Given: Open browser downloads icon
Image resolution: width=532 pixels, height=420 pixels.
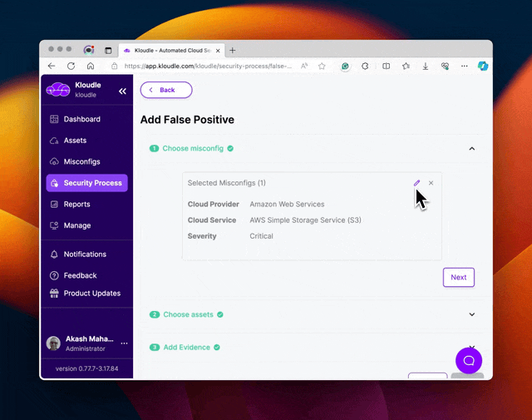Looking at the screenshot, I should click(x=425, y=67).
